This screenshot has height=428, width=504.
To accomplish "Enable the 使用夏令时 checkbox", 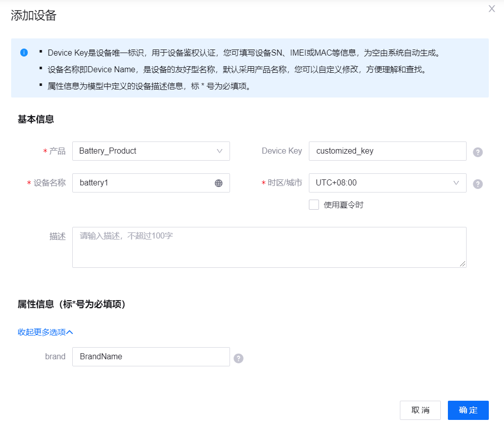I will point(314,205).
